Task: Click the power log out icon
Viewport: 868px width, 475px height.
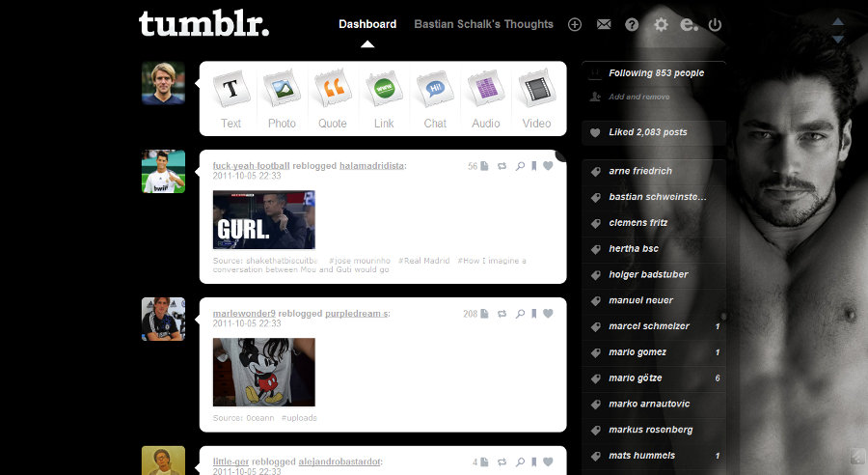Action: [x=716, y=24]
